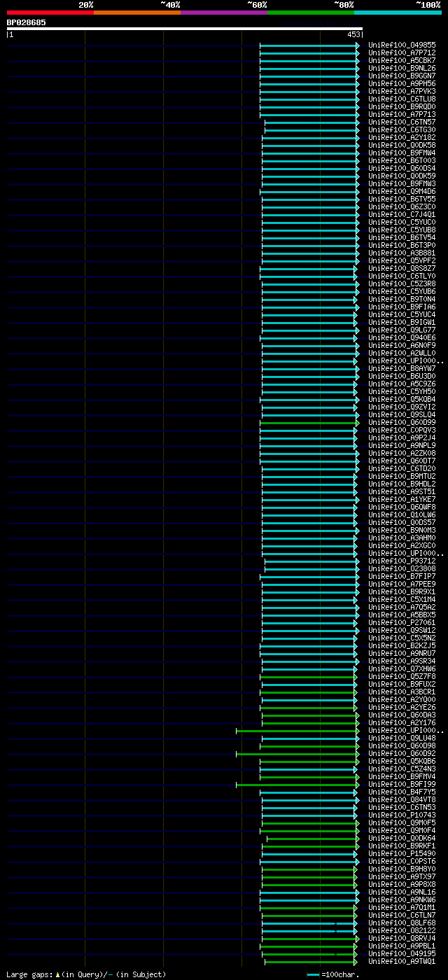448x980 pixels.
Task: Click the UniRef100_B8AYW7 label
Action: pos(402,368)
